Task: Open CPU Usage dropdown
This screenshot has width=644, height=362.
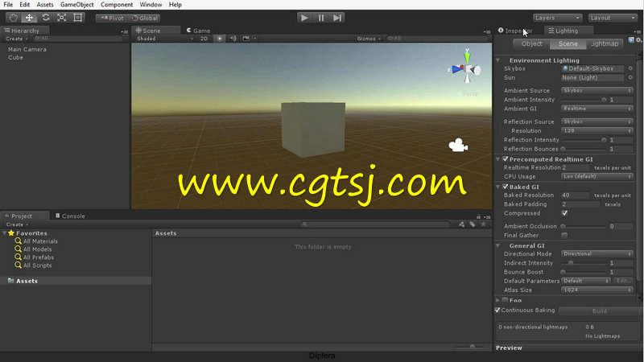Action: [x=597, y=176]
